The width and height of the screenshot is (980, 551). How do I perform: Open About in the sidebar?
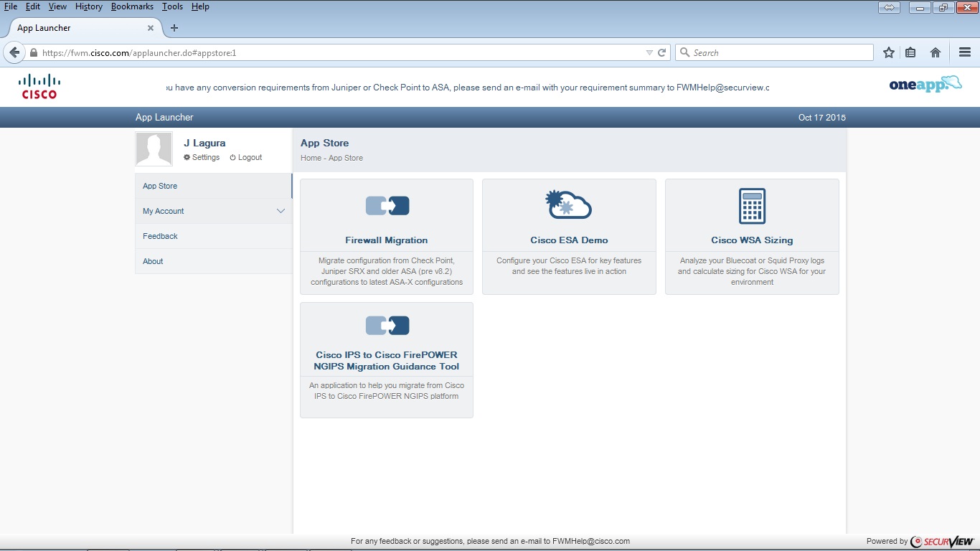214,261
